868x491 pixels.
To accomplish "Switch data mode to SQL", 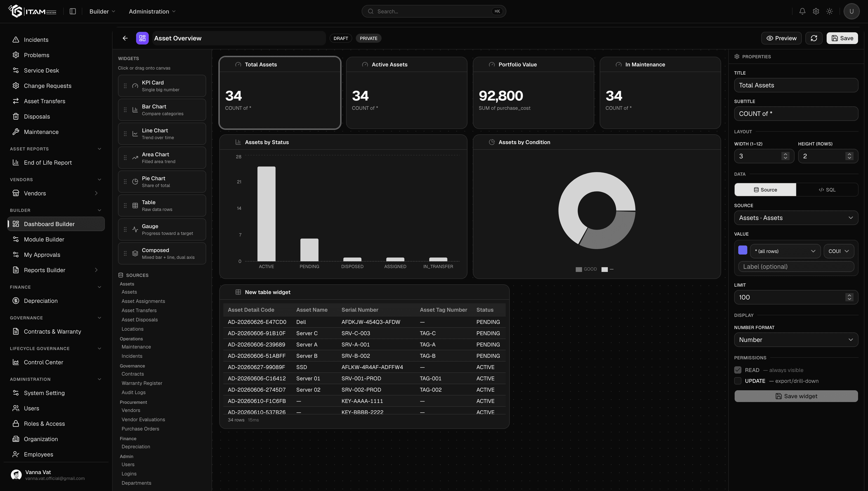I will tap(827, 190).
